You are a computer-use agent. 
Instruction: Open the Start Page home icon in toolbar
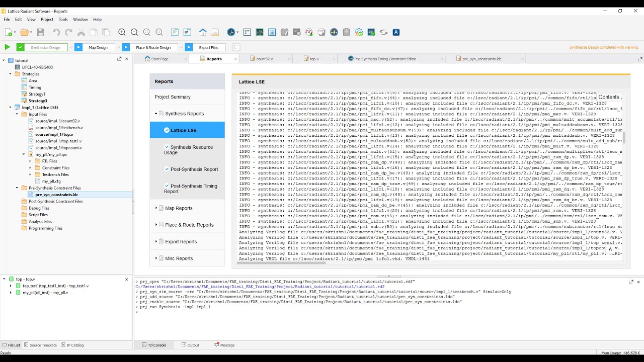pyautogui.click(x=203, y=32)
